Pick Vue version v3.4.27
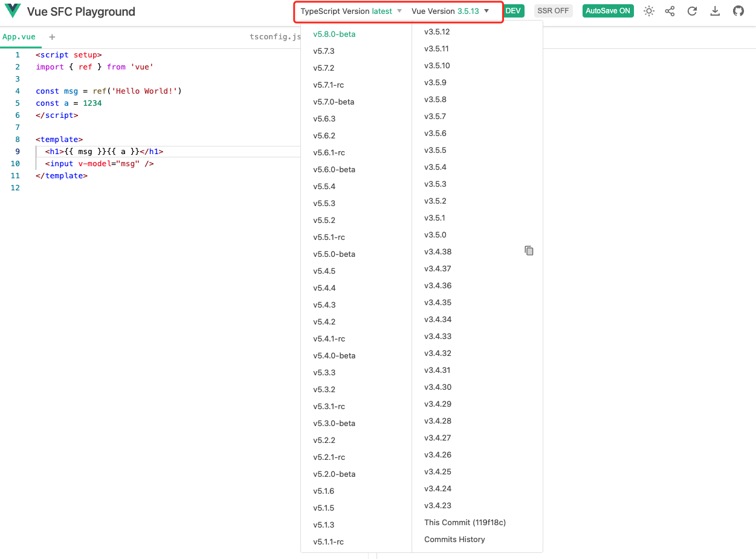Image resolution: width=756 pixels, height=559 pixels. (438, 438)
